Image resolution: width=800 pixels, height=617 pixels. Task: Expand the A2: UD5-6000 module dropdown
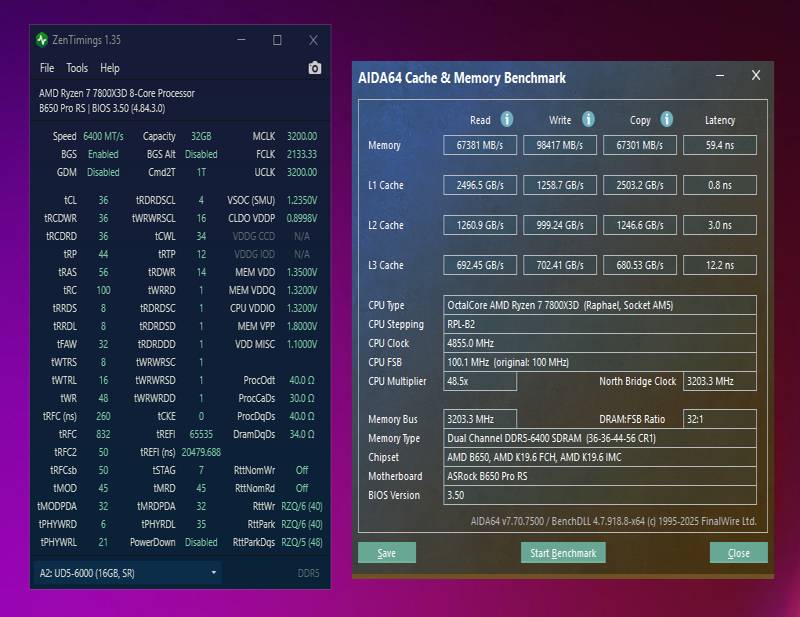[x=128, y=573]
